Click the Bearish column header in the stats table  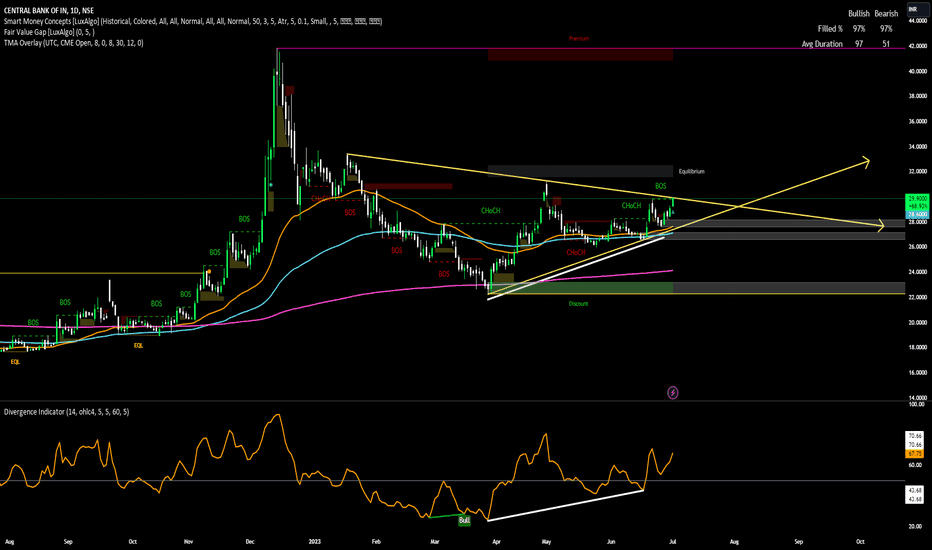click(886, 14)
